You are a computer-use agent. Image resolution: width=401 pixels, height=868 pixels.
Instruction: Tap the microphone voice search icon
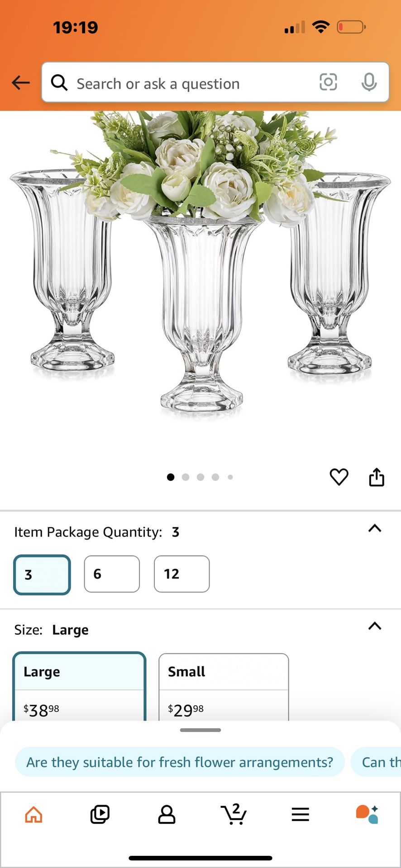(x=369, y=82)
